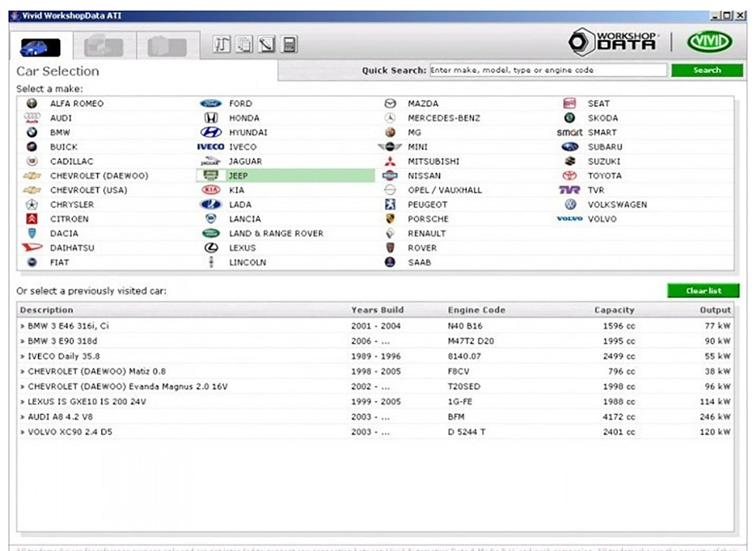Click the tools settings icon in toolbar
This screenshot has width=756, height=551.
click(221, 44)
